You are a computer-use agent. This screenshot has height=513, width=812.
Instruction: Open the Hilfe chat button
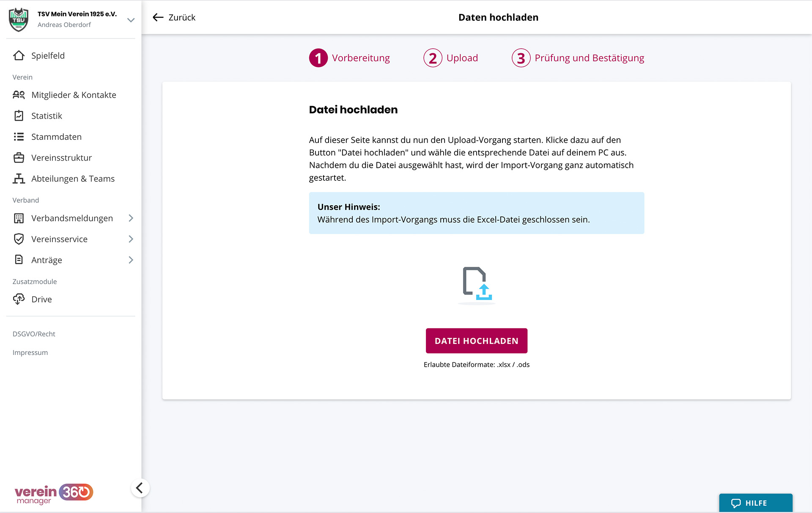[755, 503]
